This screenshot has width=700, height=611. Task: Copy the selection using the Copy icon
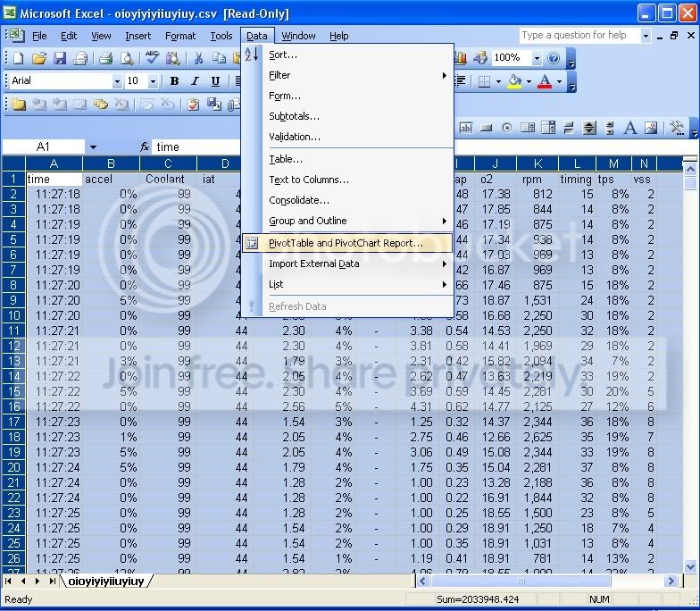(x=219, y=57)
